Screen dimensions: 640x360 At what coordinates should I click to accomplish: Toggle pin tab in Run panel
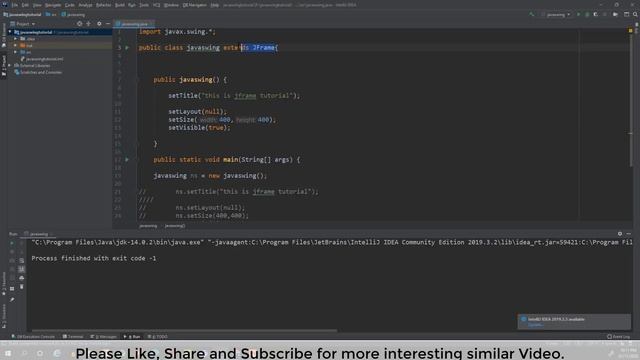coord(12,300)
